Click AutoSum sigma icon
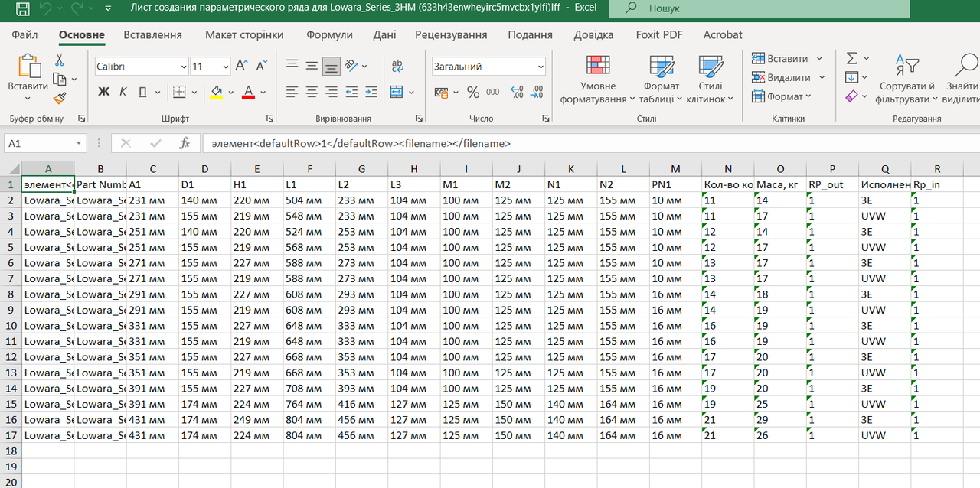Viewport: 980px width, 488px height. click(x=851, y=58)
